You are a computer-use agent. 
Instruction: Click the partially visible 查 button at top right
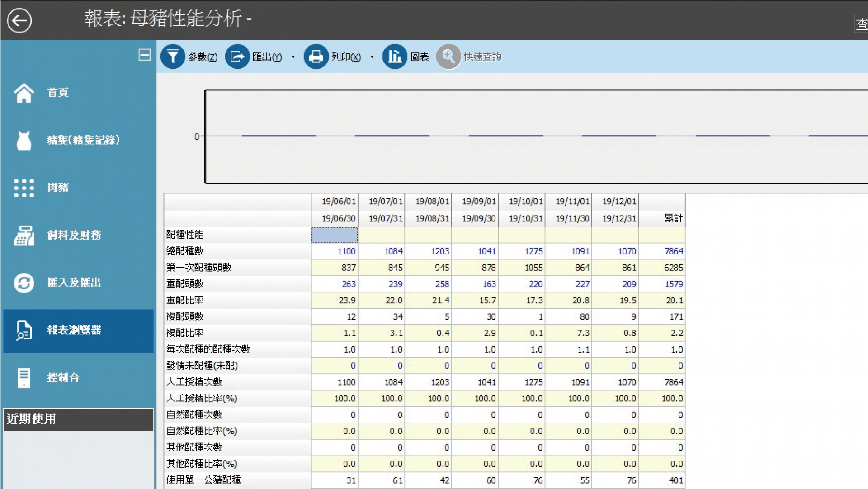[861, 24]
